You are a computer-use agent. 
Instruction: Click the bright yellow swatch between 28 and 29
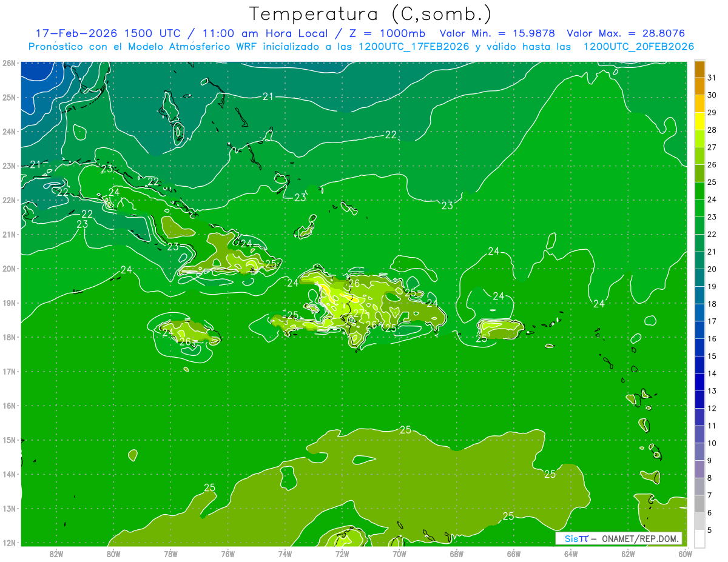tap(699, 121)
